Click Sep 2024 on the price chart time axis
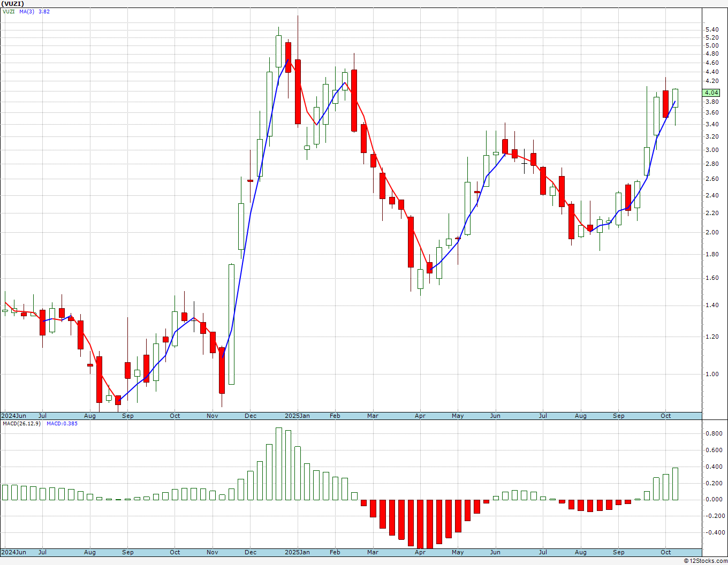 (x=128, y=416)
